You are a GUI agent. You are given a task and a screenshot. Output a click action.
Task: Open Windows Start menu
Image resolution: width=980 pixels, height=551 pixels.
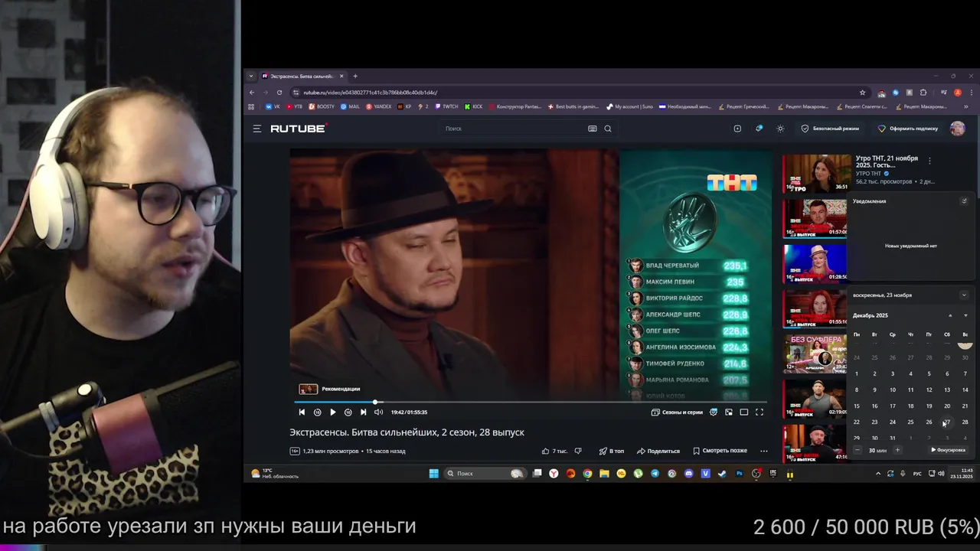(x=433, y=474)
